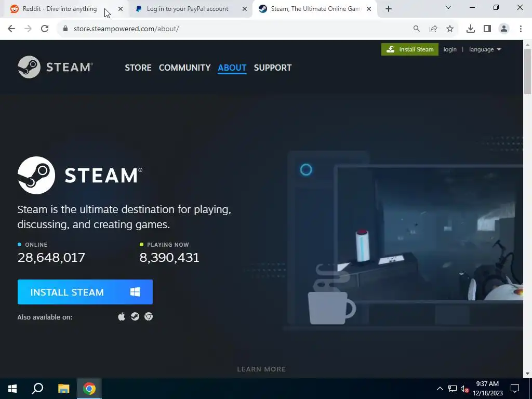Click the ONLINE label
Screen dimensions: 532x399
36,245
